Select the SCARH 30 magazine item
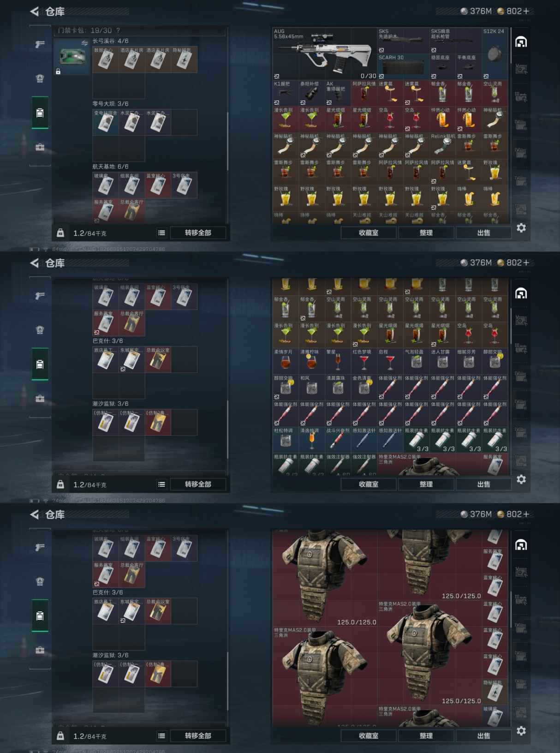Image resolution: width=560 pixels, height=753 pixels. [x=403, y=67]
